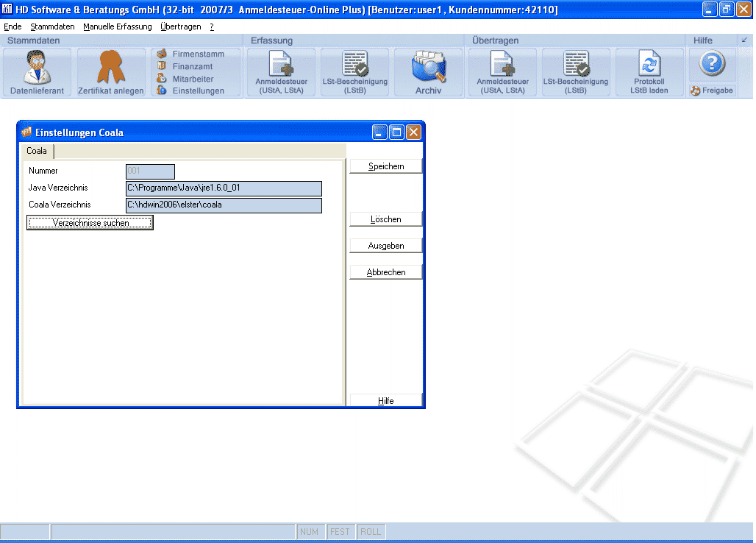
Task: Click the Nummer field
Action: (151, 171)
